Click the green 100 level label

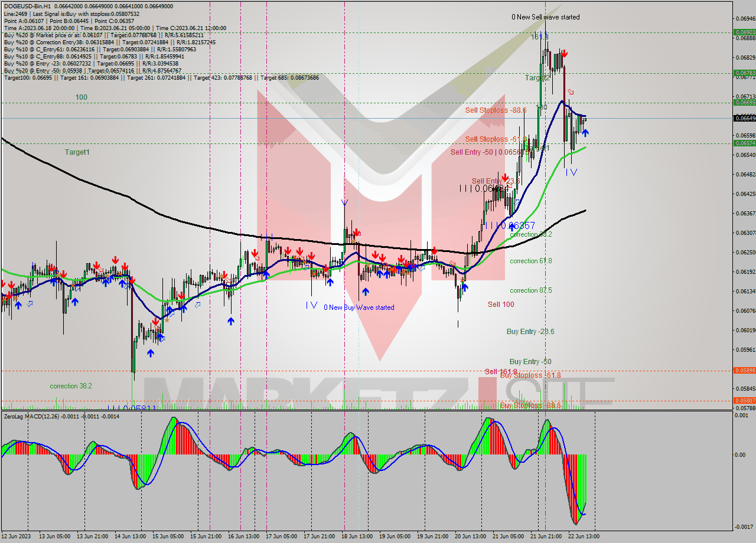[81, 97]
